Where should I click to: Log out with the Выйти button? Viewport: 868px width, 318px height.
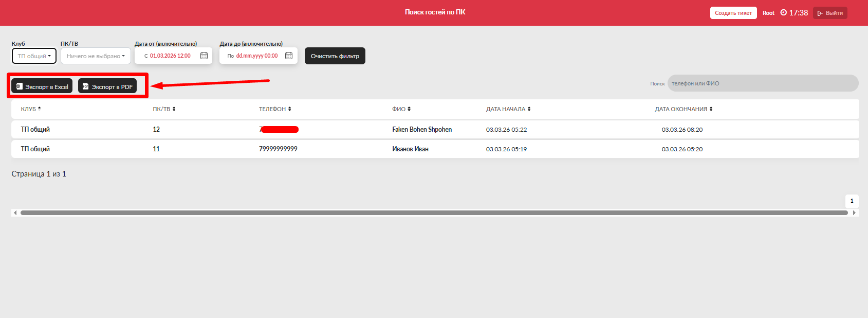[x=830, y=13]
